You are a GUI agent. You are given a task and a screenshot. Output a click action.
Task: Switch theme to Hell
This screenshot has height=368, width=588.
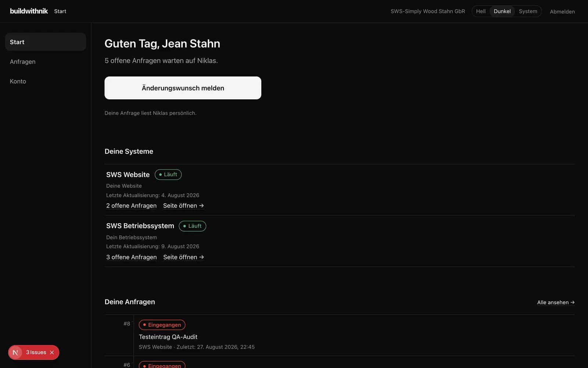[x=481, y=11]
